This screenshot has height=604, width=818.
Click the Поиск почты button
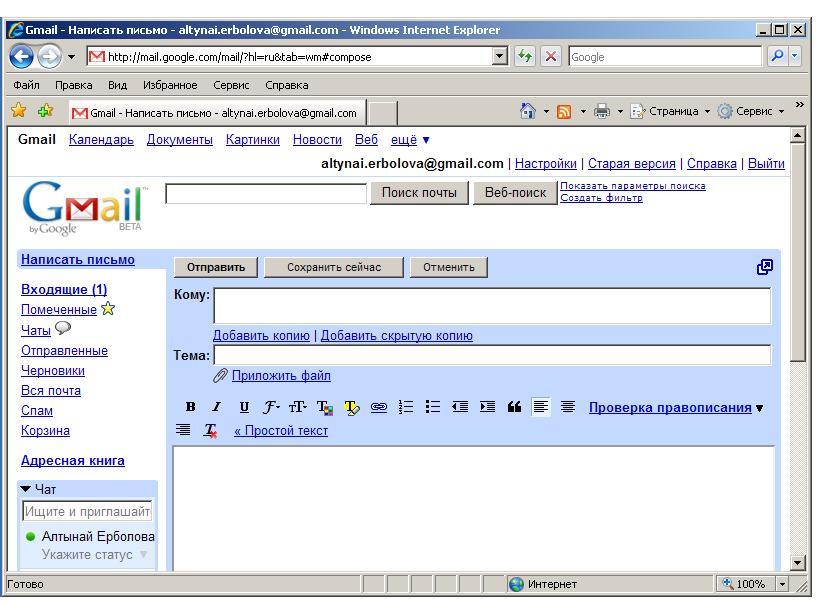pyautogui.click(x=419, y=192)
